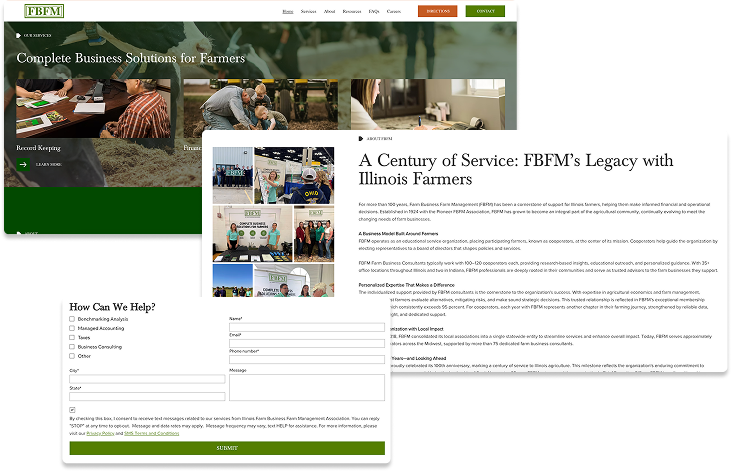The height and width of the screenshot is (472, 732).
Task: Click the green Contact button
Action: pos(485,11)
